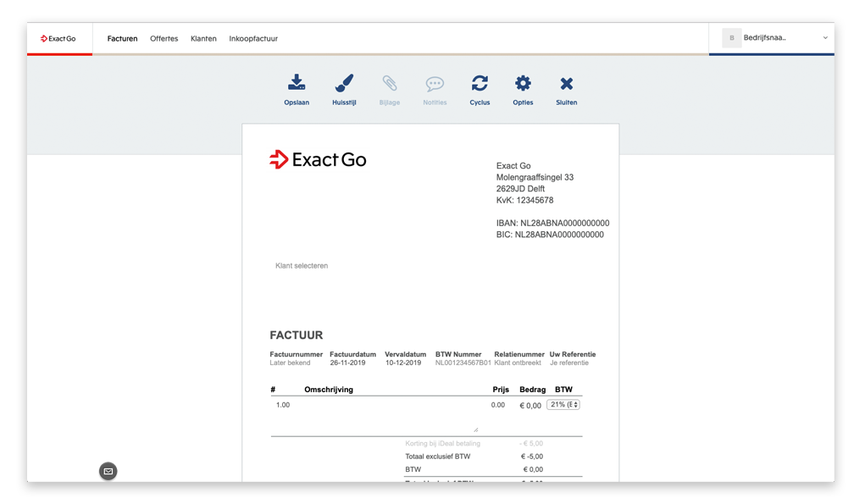Click the IBAN line text
Screen dimensions: 854x504
click(x=552, y=223)
